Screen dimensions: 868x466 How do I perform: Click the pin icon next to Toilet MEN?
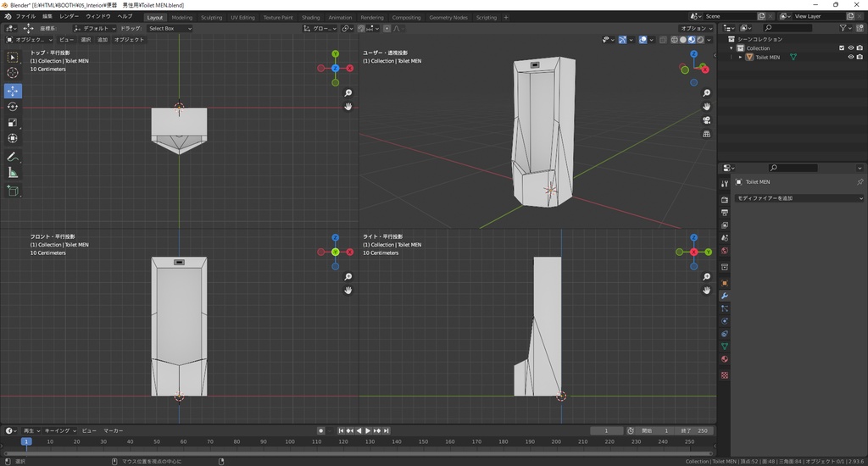860,182
